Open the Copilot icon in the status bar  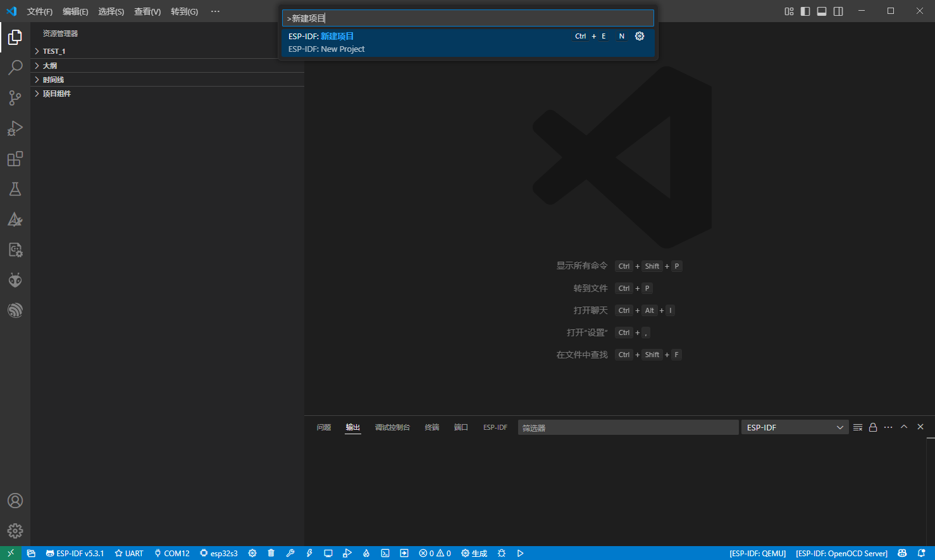[x=902, y=553]
